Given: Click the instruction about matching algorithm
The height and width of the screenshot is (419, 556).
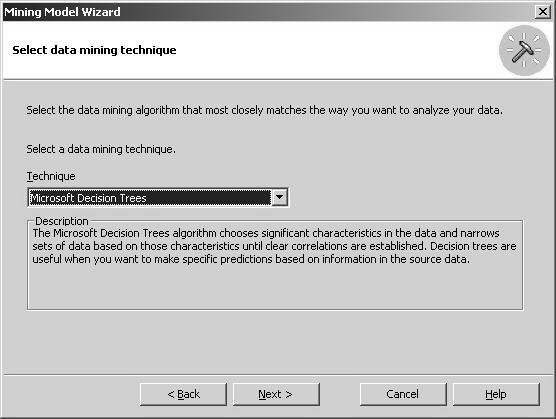Looking at the screenshot, I should pos(265,110).
